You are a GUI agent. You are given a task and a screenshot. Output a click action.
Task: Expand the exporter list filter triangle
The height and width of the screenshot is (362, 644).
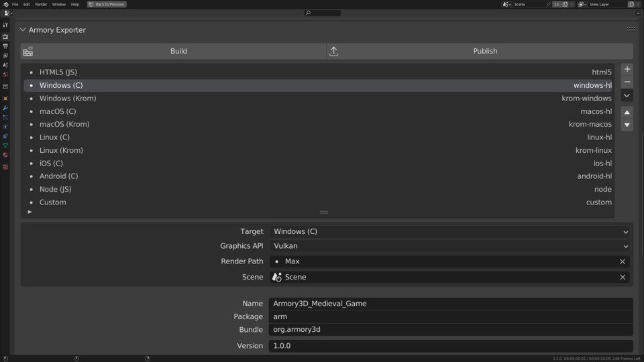(30, 212)
